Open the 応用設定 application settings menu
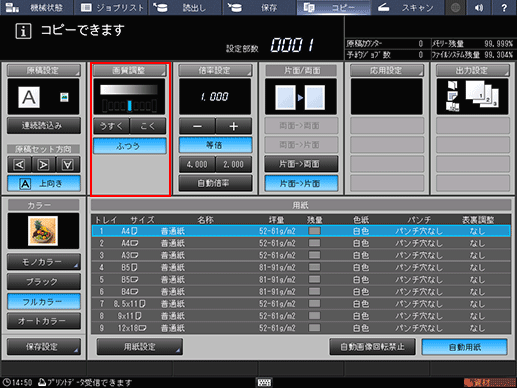This screenshot has width=517, height=388. click(387, 70)
